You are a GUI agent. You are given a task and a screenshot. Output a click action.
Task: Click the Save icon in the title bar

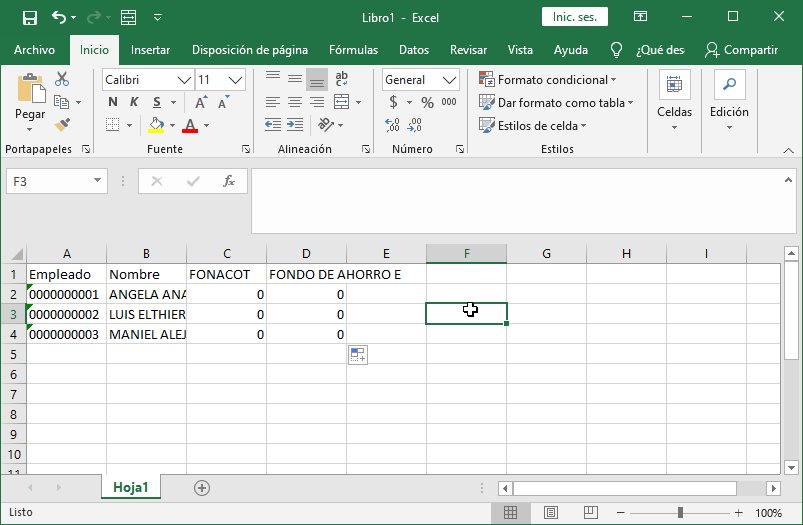tap(30, 18)
